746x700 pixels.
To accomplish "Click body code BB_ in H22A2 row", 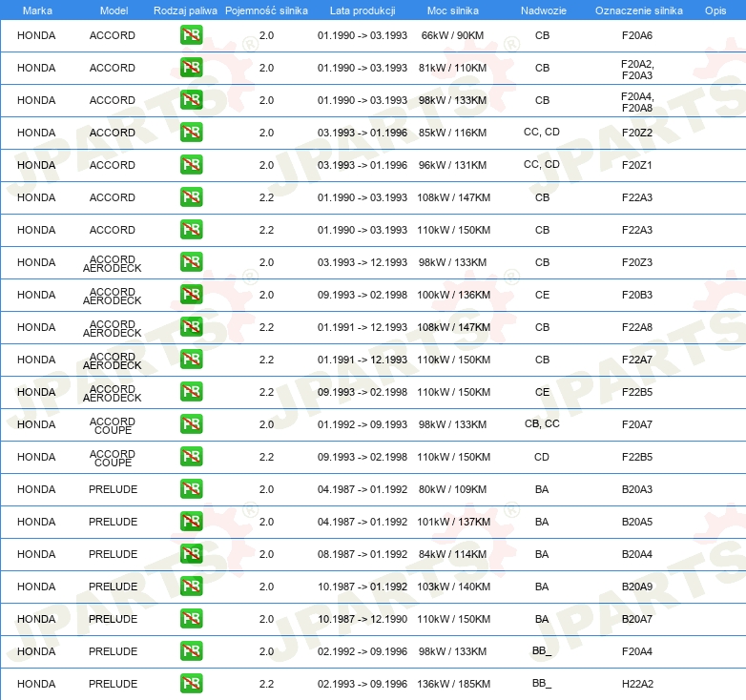I will [x=542, y=684].
